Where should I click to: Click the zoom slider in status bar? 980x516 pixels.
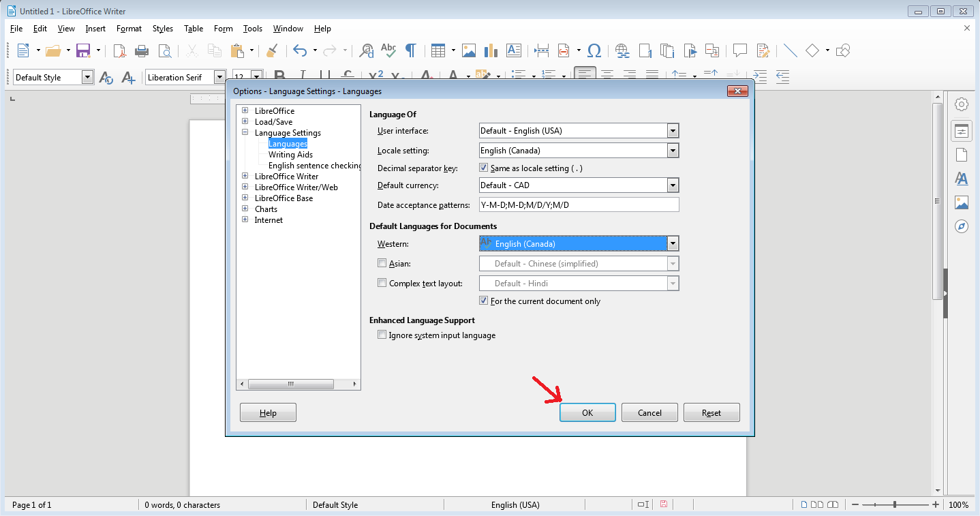point(895,505)
